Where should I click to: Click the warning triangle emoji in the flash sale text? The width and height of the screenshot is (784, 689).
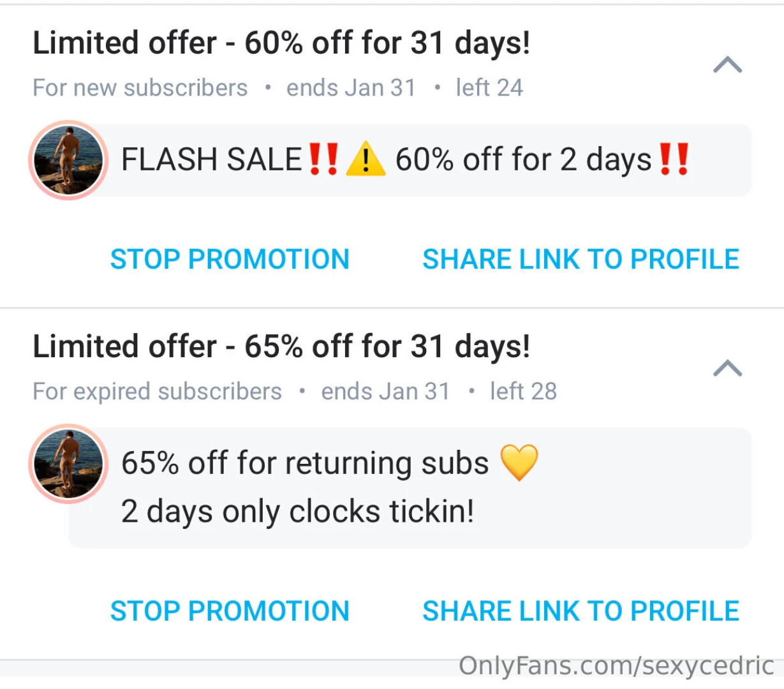[366, 160]
